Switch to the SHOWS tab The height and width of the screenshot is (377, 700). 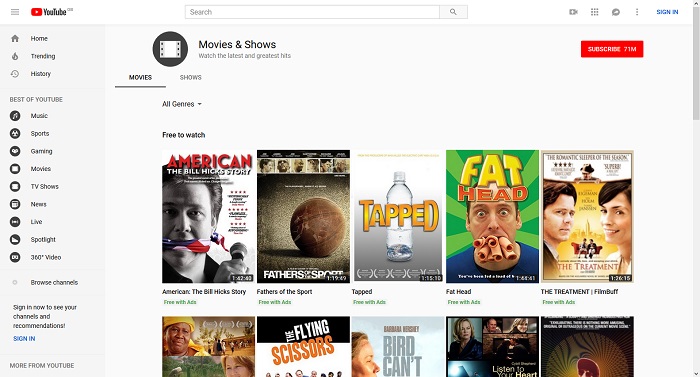pos(191,78)
